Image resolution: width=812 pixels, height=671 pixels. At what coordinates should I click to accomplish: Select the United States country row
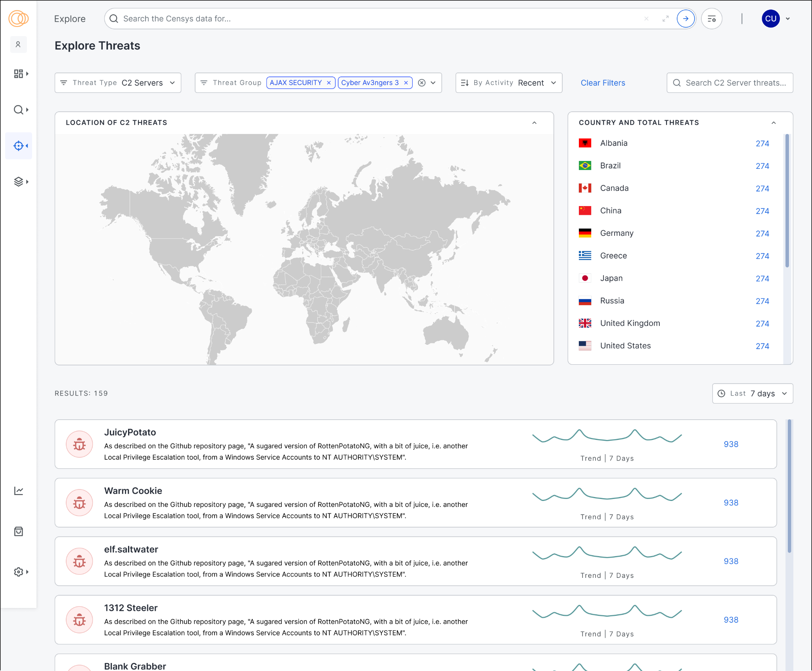[674, 346]
